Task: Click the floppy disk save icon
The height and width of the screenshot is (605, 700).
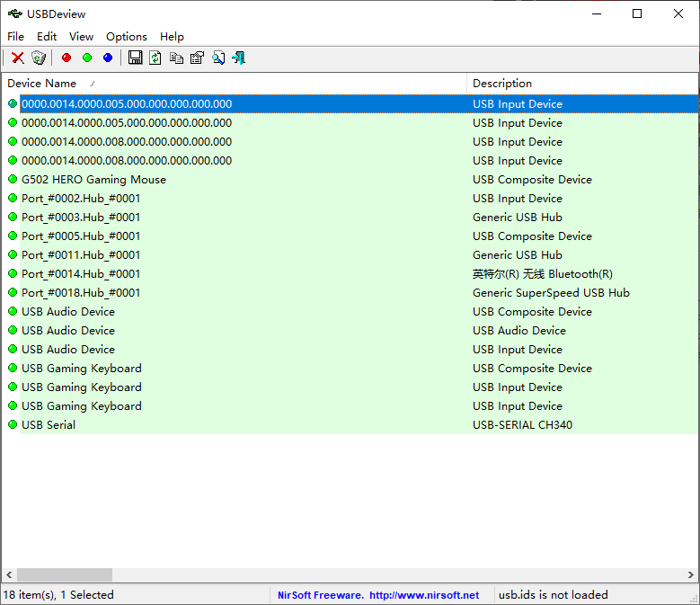Action: [x=136, y=58]
